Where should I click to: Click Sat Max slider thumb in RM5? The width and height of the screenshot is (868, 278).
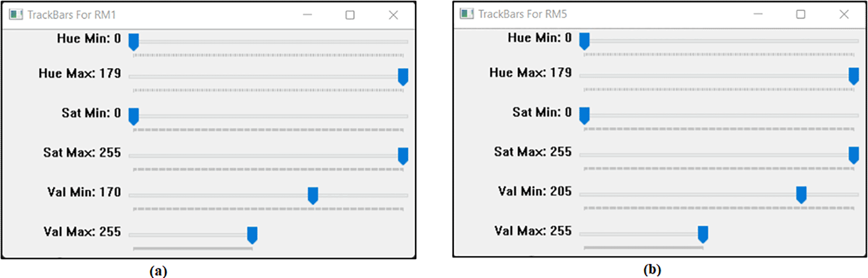854,155
